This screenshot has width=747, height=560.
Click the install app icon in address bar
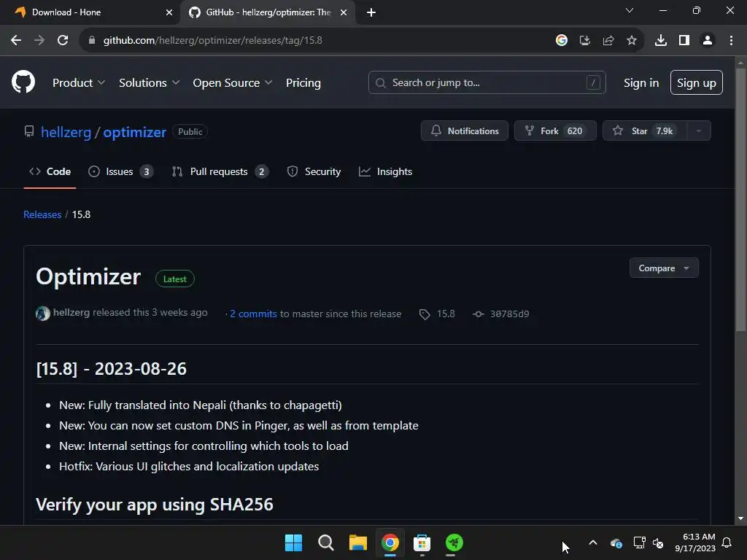pos(585,41)
